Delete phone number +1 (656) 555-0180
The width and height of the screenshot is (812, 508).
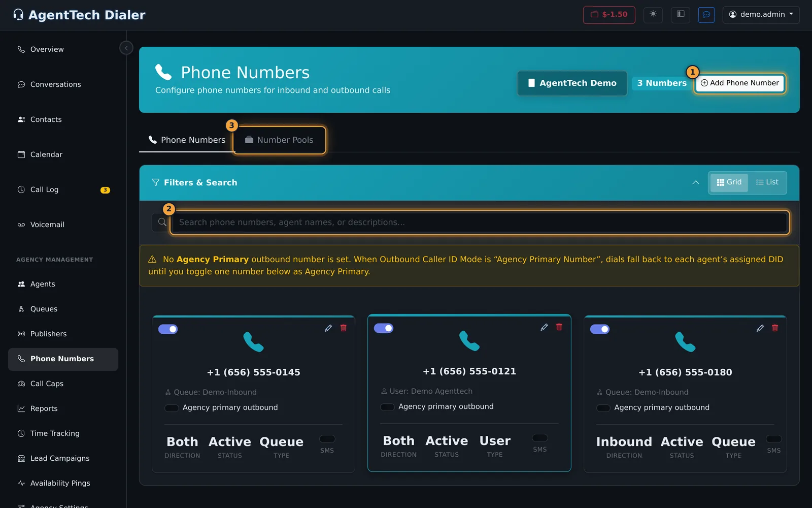pos(775,328)
